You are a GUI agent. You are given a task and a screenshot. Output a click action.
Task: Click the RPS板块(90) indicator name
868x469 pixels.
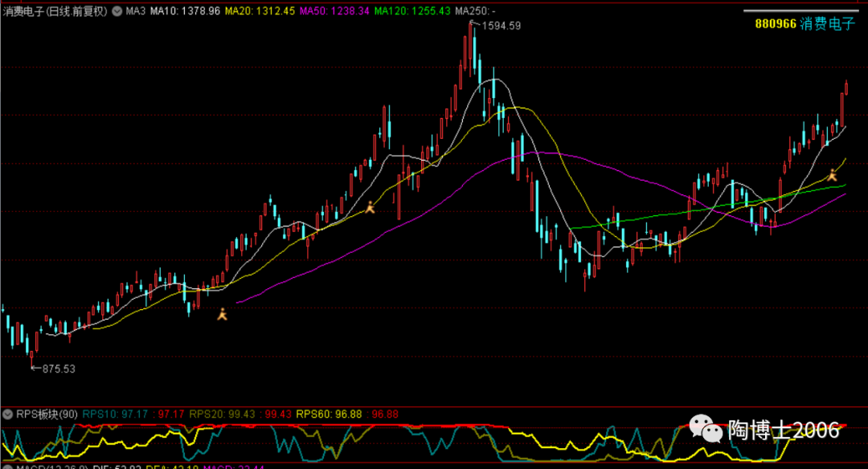coord(47,414)
